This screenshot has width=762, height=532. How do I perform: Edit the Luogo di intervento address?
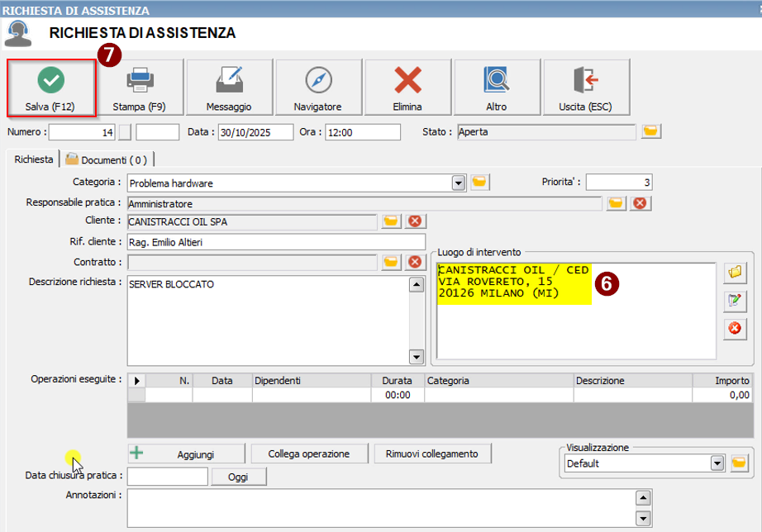coord(732,300)
